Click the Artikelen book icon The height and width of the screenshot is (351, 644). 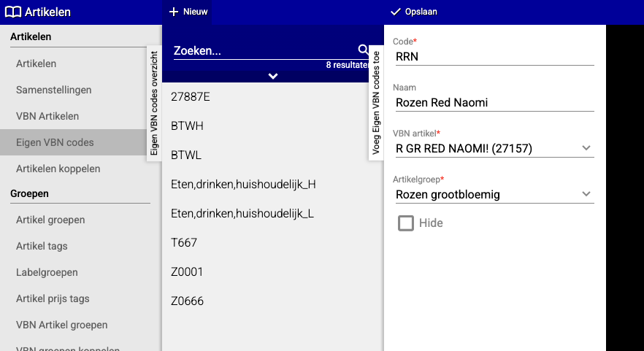(12, 12)
